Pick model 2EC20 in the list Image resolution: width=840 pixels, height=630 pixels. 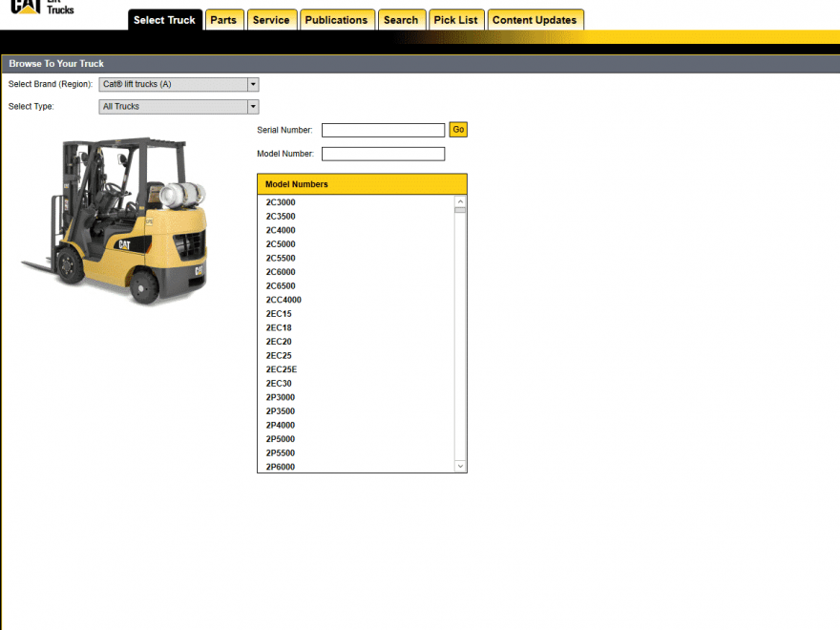click(x=279, y=342)
